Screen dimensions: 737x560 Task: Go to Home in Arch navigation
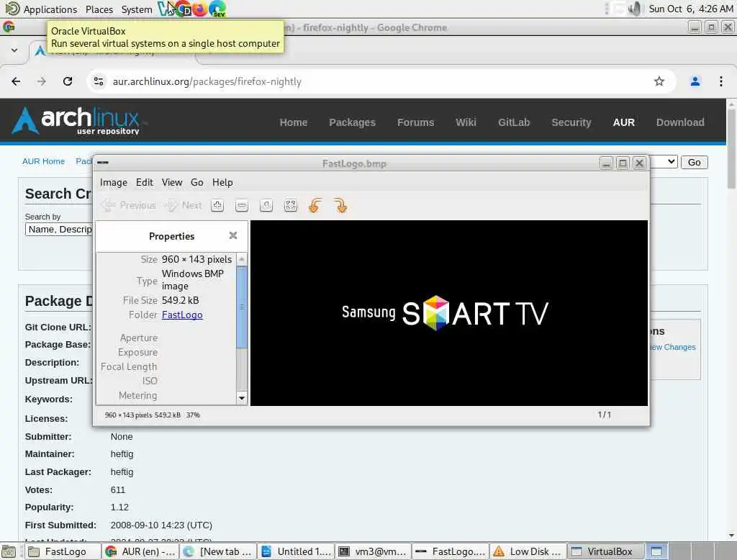(294, 122)
